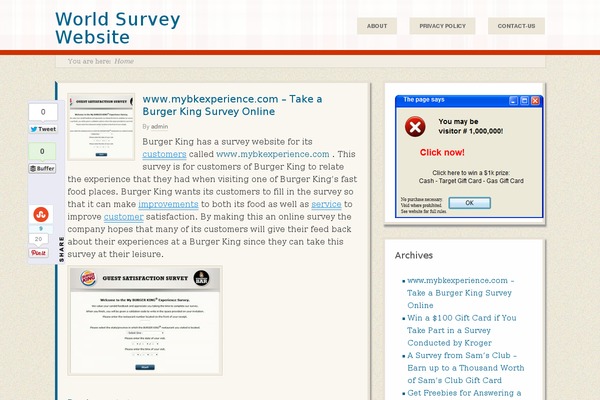The width and height of the screenshot is (600, 400).
Task: Click the Pinterest count showing 20
Action: click(x=38, y=239)
